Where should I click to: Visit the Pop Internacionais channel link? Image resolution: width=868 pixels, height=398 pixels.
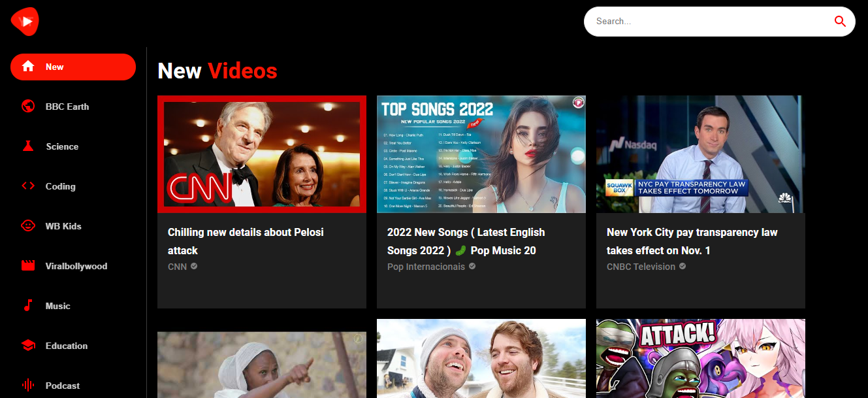[426, 267]
